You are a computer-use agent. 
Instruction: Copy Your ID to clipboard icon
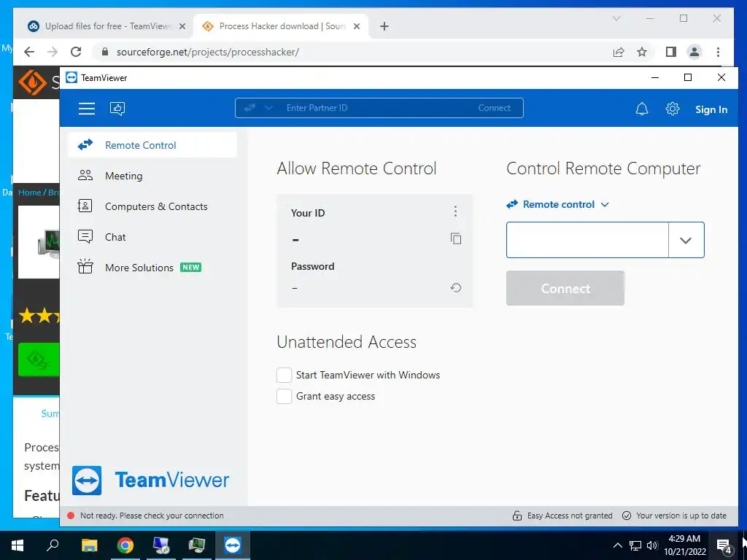[456, 238]
